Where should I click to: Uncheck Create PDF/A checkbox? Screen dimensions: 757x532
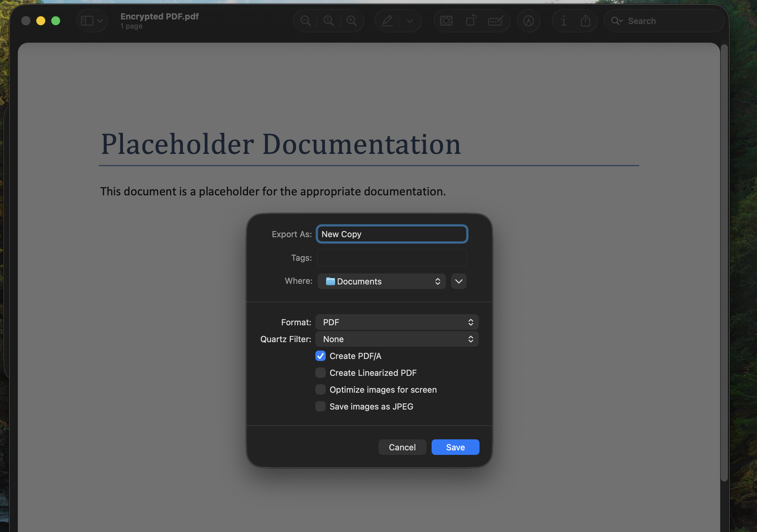coord(320,356)
